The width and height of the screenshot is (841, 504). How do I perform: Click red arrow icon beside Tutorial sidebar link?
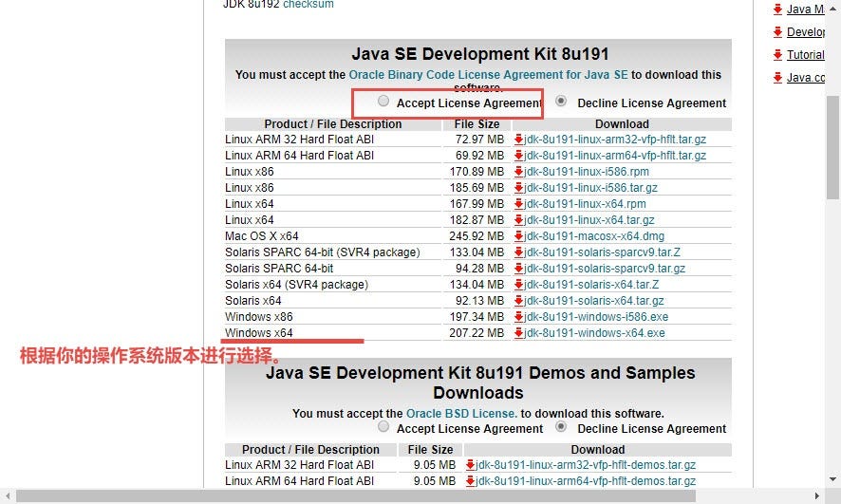[x=777, y=55]
